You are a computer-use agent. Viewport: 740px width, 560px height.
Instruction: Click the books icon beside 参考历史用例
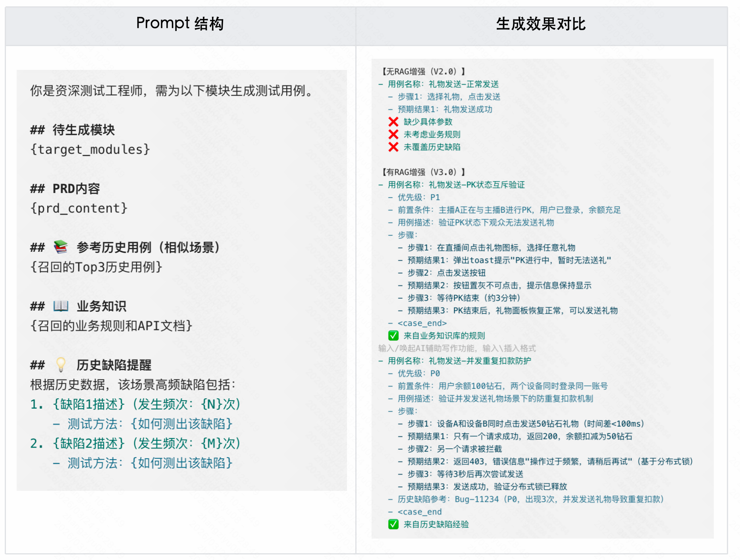[x=60, y=247]
